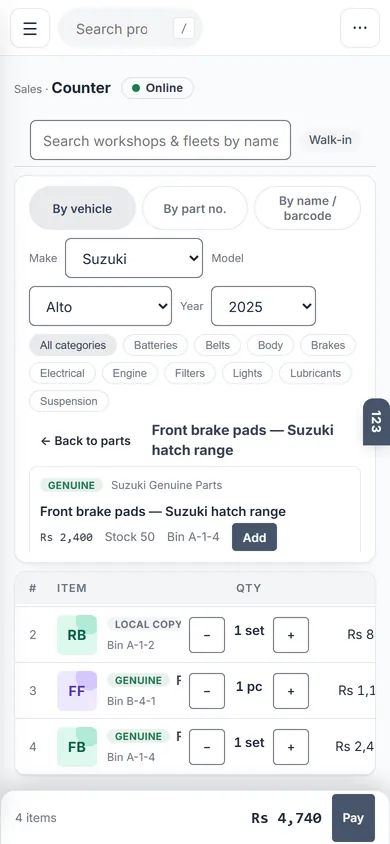Screen dimensions: 390x844
Task: Click the RB item thumbnail badge
Action: coord(77,635)
